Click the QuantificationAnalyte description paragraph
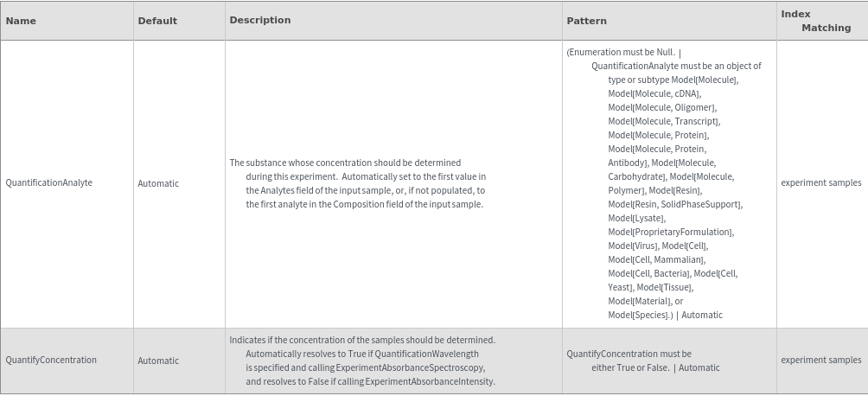This screenshot has width=868, height=396. click(x=357, y=183)
